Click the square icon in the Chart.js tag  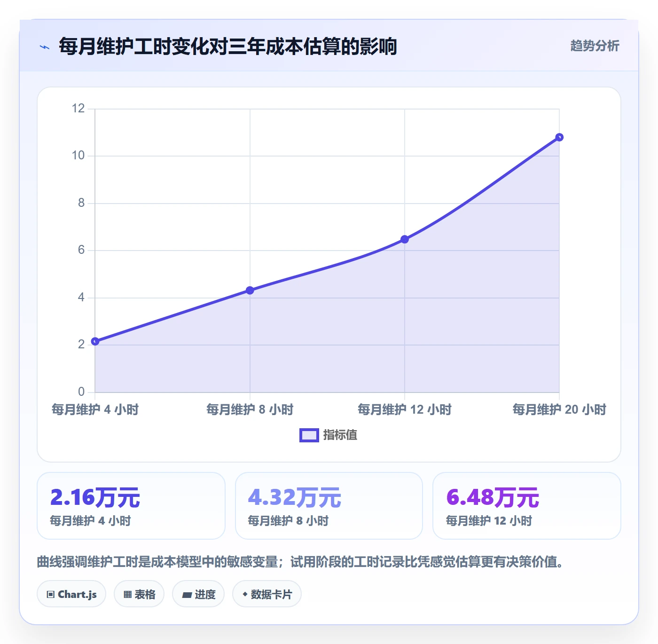pos(51,595)
